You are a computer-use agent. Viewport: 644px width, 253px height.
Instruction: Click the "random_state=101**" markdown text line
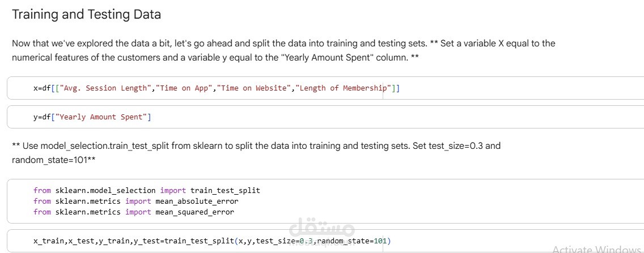53,160
